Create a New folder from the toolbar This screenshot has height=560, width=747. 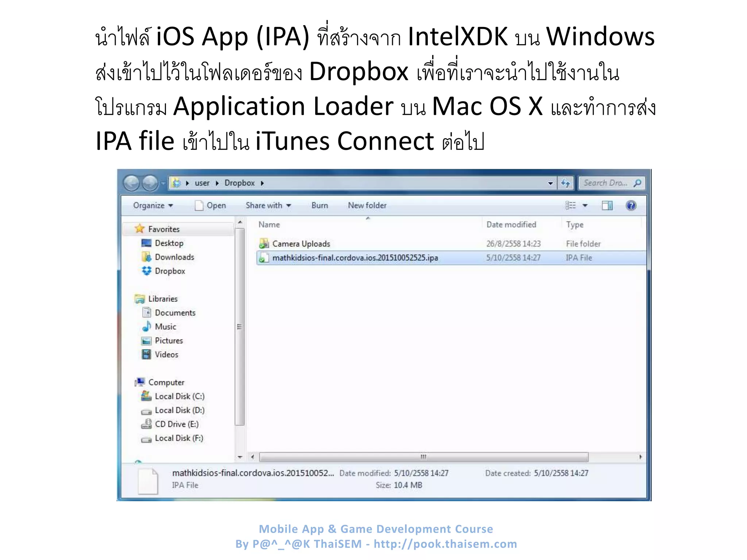367,206
